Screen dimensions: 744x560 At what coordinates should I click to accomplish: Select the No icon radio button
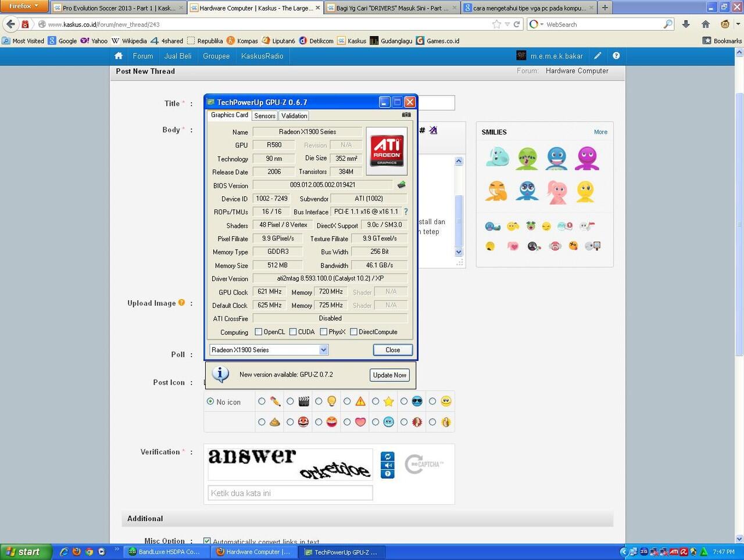point(210,401)
